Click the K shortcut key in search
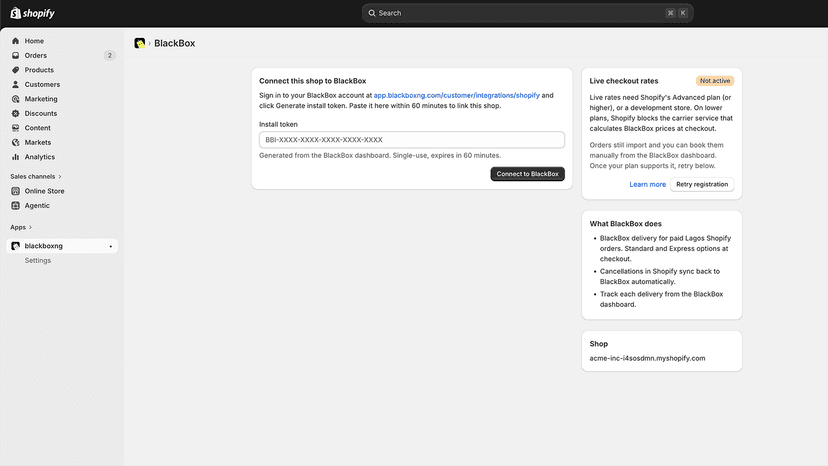The width and height of the screenshot is (828, 466). click(x=682, y=13)
